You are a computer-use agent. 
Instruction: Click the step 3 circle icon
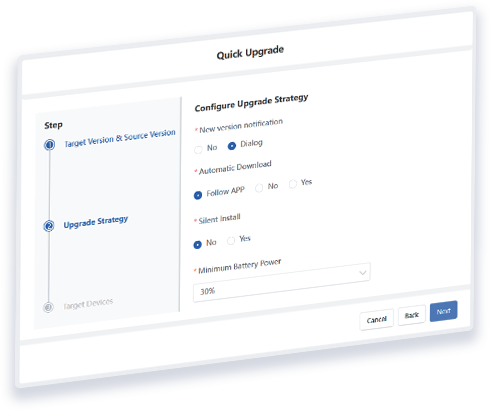click(48, 307)
